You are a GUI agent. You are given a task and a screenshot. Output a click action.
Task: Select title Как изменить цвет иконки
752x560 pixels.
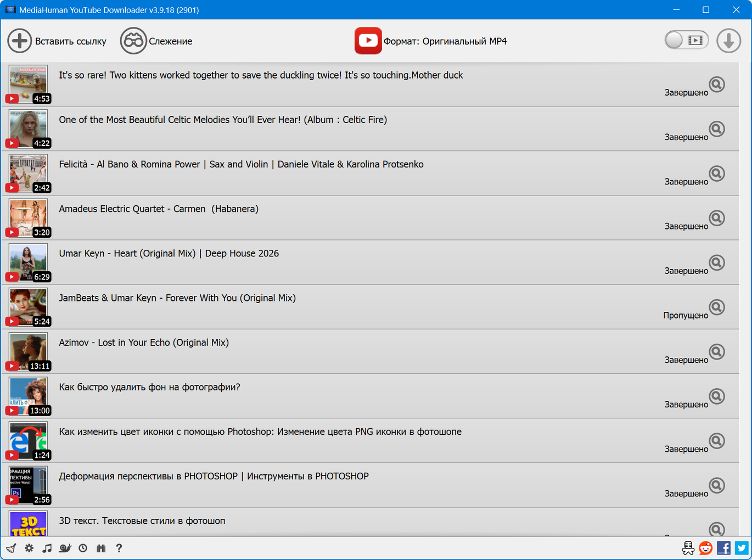260,432
